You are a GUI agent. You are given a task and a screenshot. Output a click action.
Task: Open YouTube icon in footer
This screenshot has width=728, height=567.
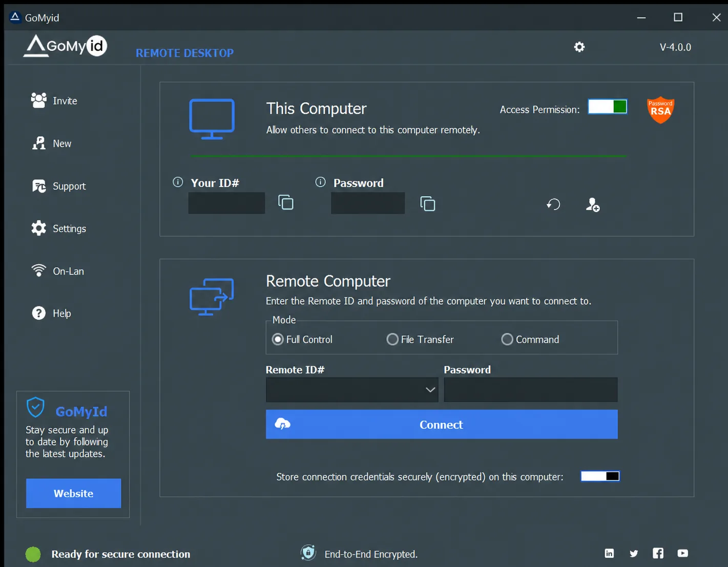pos(683,553)
